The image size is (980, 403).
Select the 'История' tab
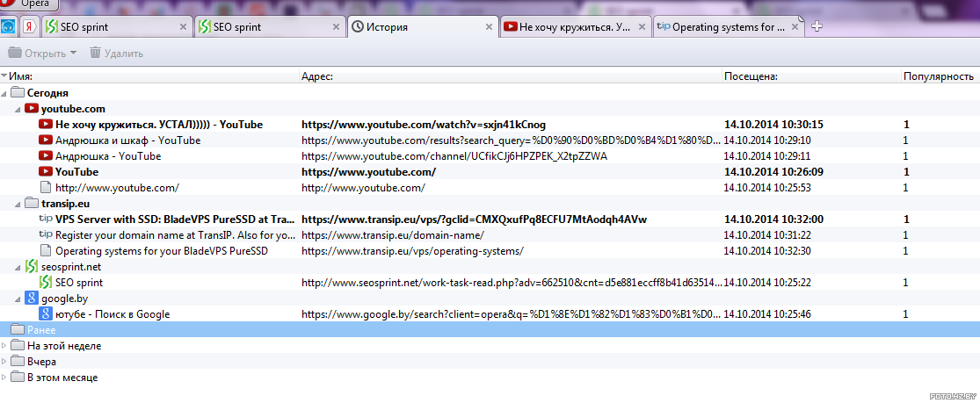pos(423,27)
